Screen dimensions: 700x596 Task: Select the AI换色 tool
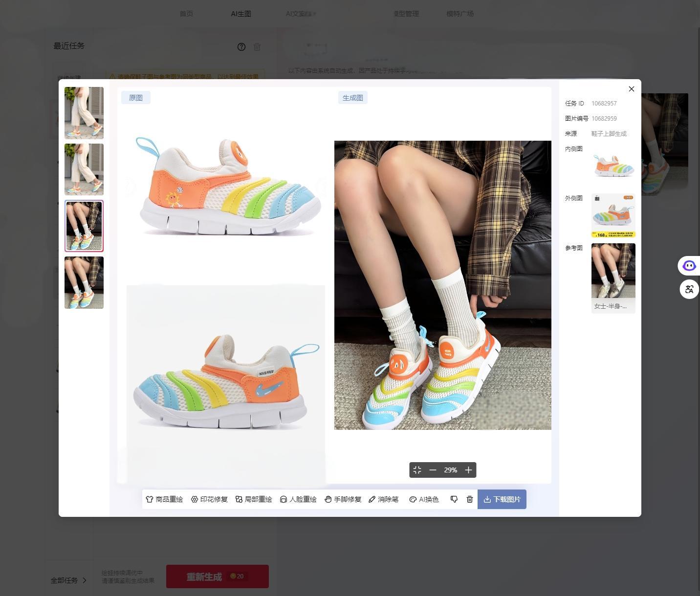[x=424, y=499]
